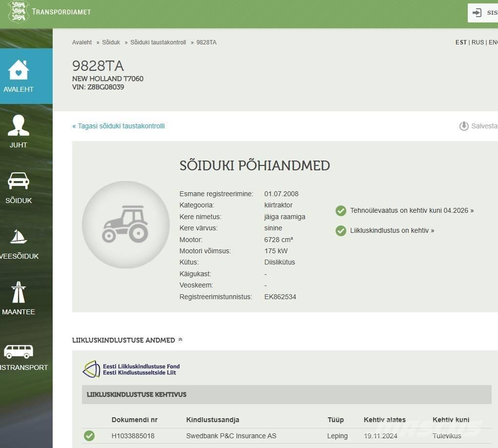Click document number H1033885018

[133, 436]
